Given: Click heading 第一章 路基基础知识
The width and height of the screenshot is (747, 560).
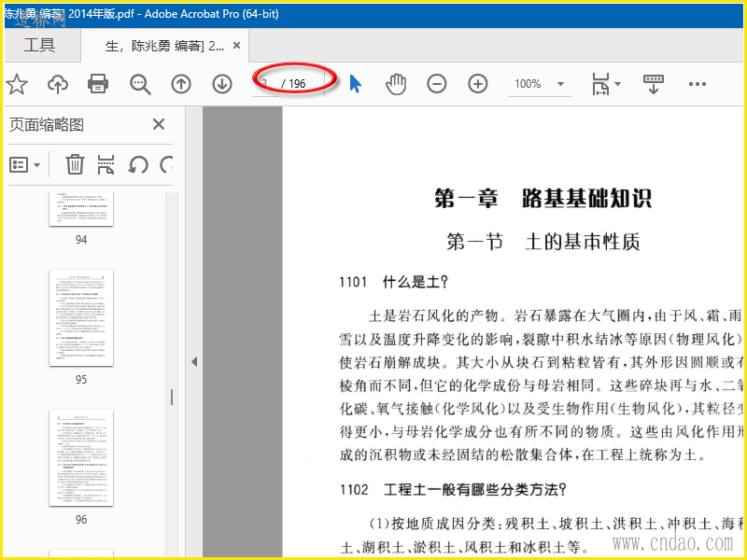Looking at the screenshot, I should pos(543,198).
